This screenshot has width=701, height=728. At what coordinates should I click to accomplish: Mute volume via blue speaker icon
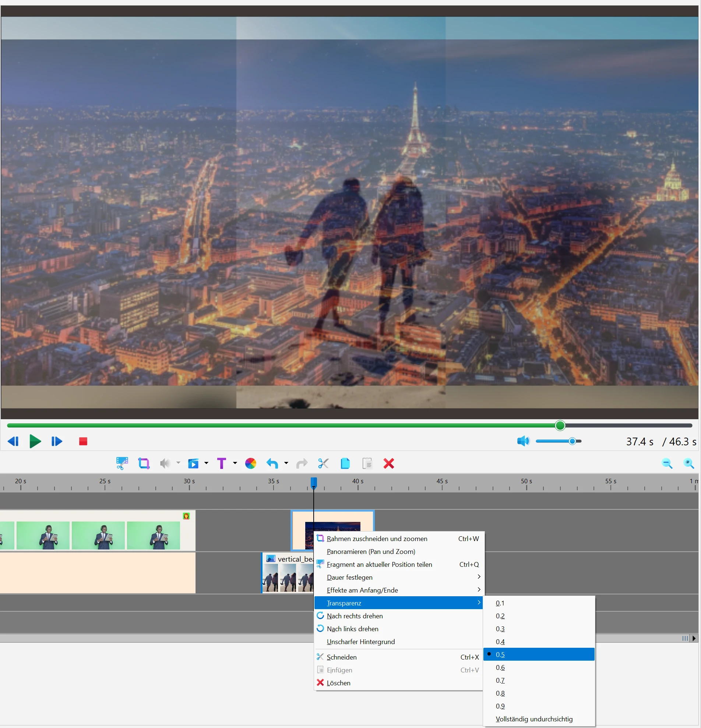click(x=523, y=441)
